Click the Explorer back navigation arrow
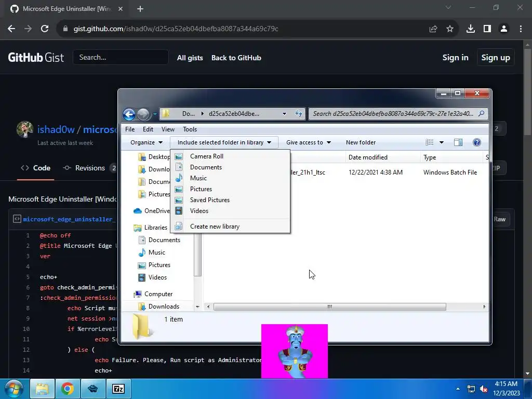This screenshot has width=532, height=399. (x=129, y=114)
